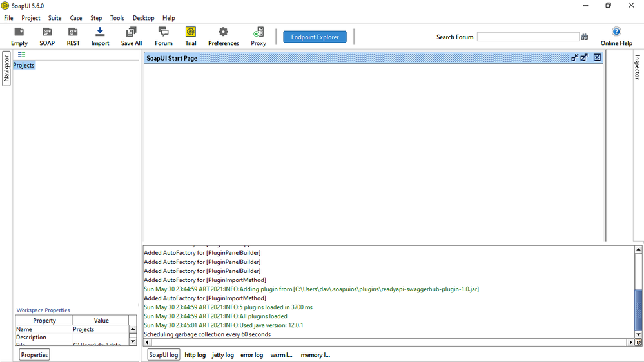
Task: Switch to the http log tab
Action: 195,355
